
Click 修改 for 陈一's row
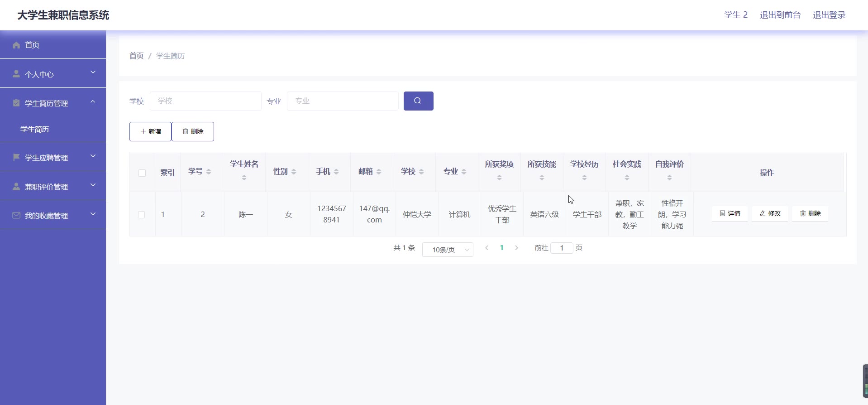coord(770,213)
